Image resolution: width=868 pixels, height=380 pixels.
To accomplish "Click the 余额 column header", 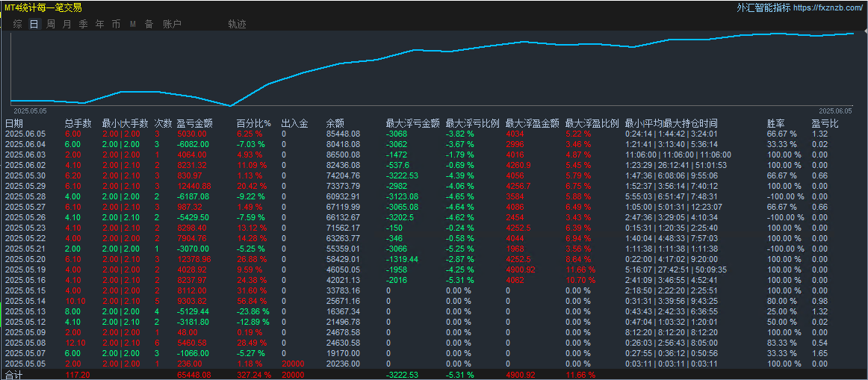I will (x=335, y=123).
